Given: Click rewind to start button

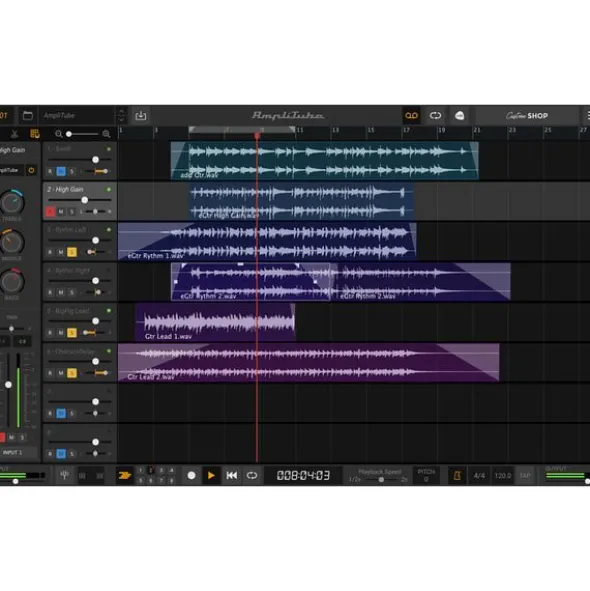Looking at the screenshot, I should coord(232,476).
